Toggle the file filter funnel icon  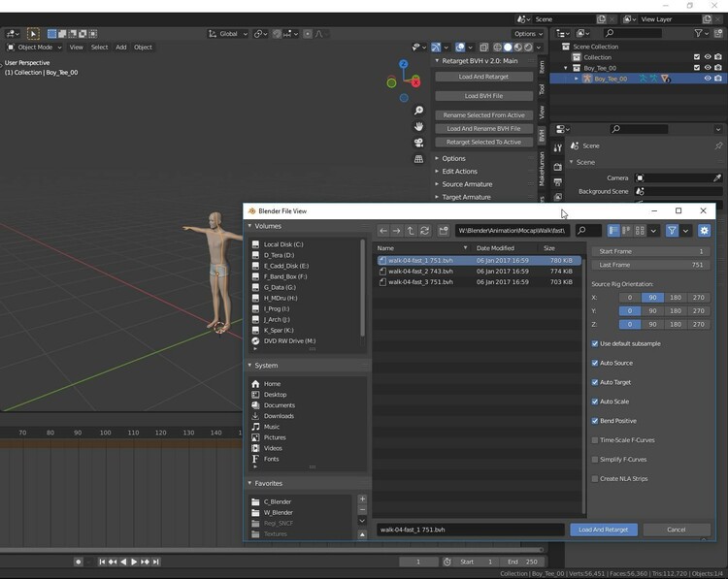tap(672, 231)
